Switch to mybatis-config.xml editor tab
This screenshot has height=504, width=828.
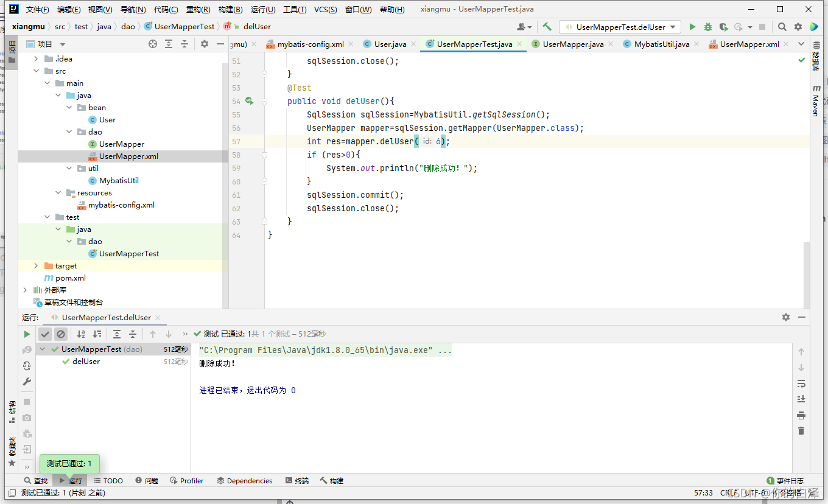point(305,44)
